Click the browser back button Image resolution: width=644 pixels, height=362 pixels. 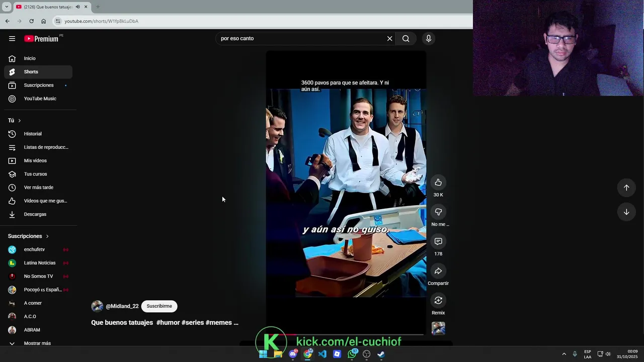[7, 21]
